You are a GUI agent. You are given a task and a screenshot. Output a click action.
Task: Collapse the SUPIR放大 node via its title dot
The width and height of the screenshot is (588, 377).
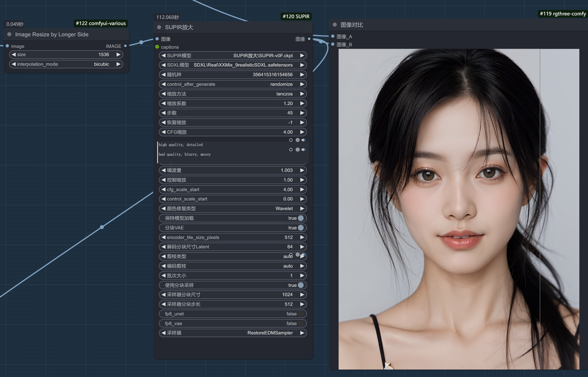point(159,27)
